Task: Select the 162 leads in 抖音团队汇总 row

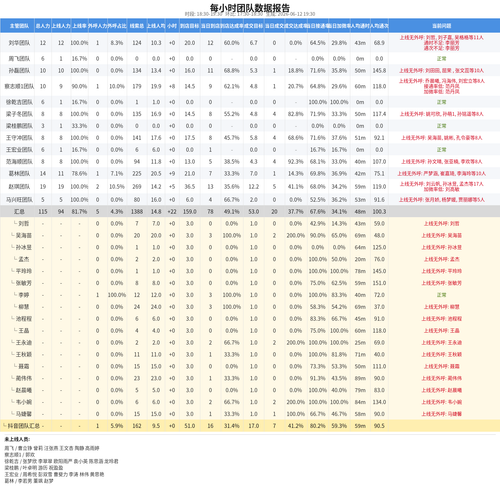Action: [x=137, y=426]
